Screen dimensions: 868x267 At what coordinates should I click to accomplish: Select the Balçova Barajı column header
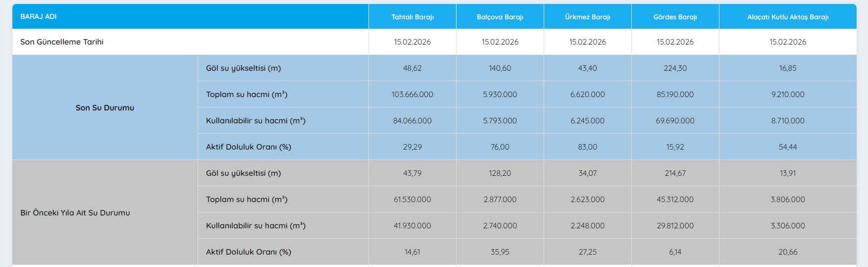point(500,17)
